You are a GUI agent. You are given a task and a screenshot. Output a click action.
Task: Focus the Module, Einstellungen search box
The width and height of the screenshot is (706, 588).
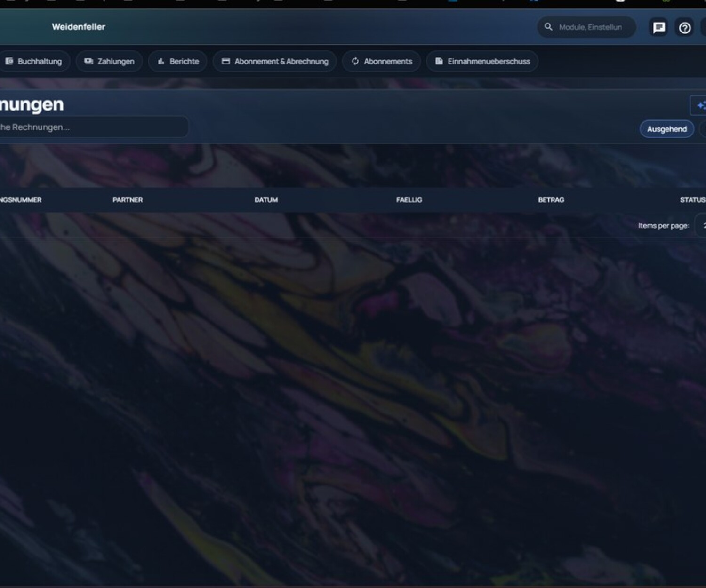(x=590, y=27)
